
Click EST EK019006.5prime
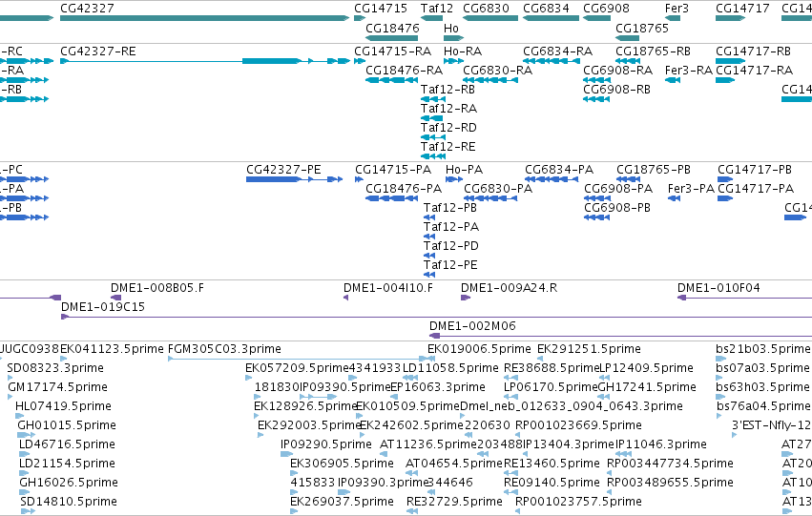(x=479, y=349)
